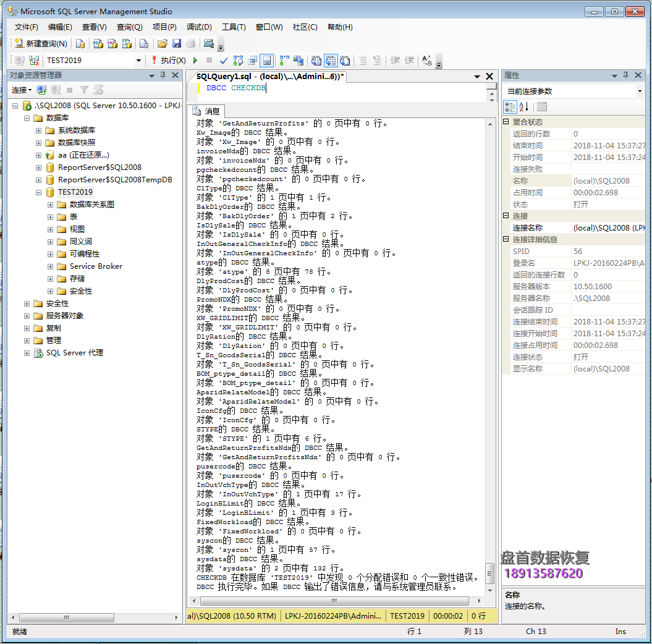The width and height of the screenshot is (652, 644).
Task: Parse the query with the blue checkmark
Action: 224,61
